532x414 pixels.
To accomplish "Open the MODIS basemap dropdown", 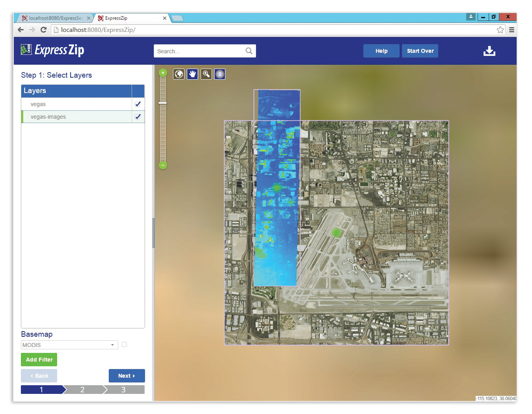I will tap(69, 345).
